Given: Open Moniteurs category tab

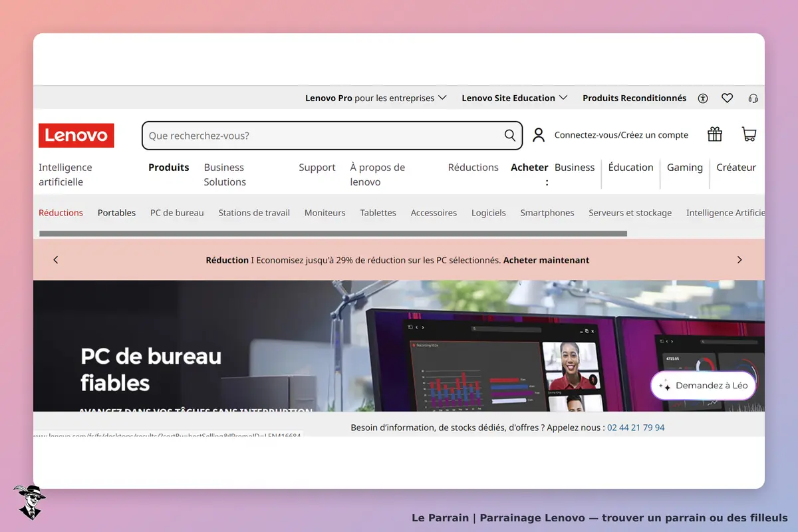Looking at the screenshot, I should pos(325,213).
